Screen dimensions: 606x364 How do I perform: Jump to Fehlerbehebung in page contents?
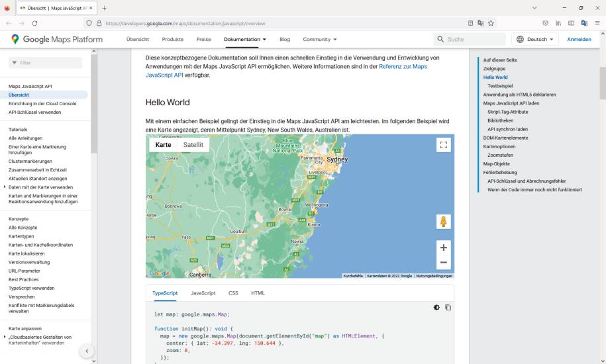click(500, 173)
